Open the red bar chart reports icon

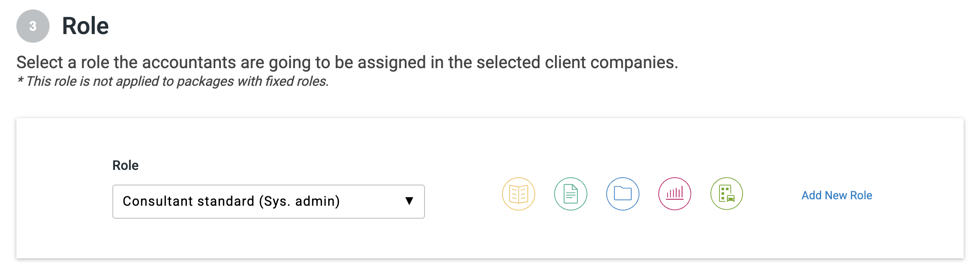675,194
